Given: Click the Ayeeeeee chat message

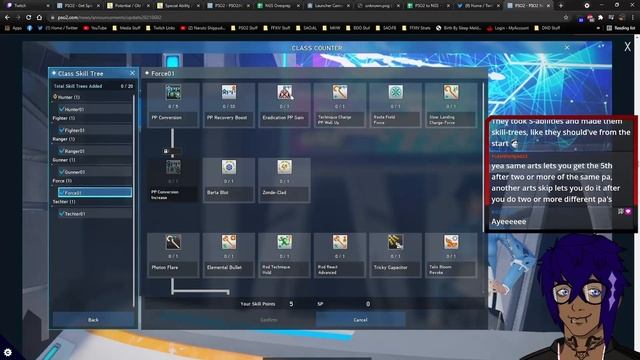Looking at the screenshot, I should (x=509, y=222).
